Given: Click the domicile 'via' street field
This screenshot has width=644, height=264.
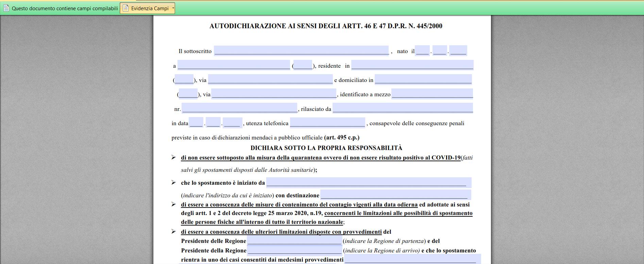Looking at the screenshot, I should tap(274, 94).
